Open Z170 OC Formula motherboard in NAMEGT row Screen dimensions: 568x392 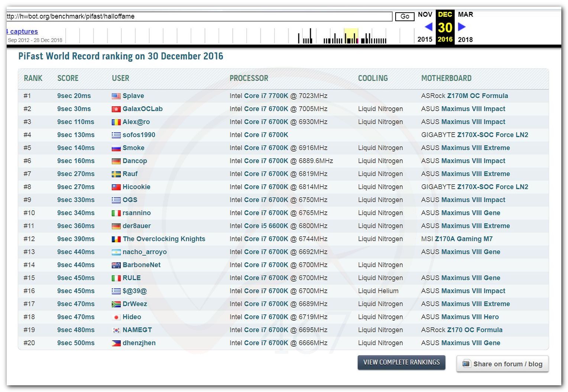click(475, 330)
